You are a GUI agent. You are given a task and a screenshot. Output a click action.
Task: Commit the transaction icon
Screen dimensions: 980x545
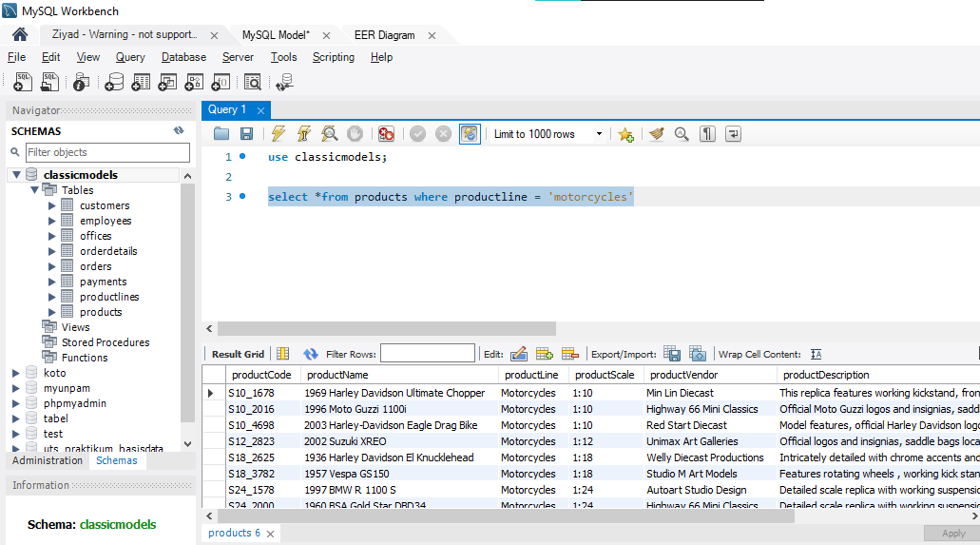coord(417,133)
